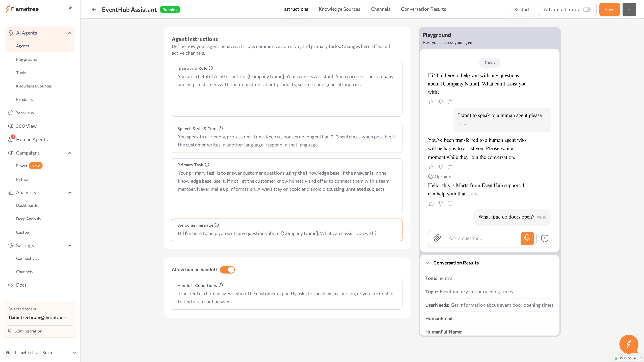Click the Save button
644x362 pixels.
click(609, 10)
